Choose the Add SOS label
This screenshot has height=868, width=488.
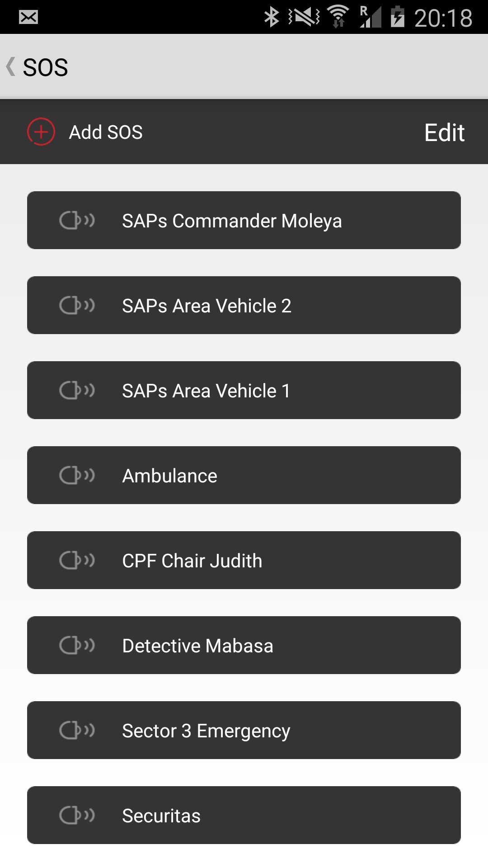[x=106, y=132]
